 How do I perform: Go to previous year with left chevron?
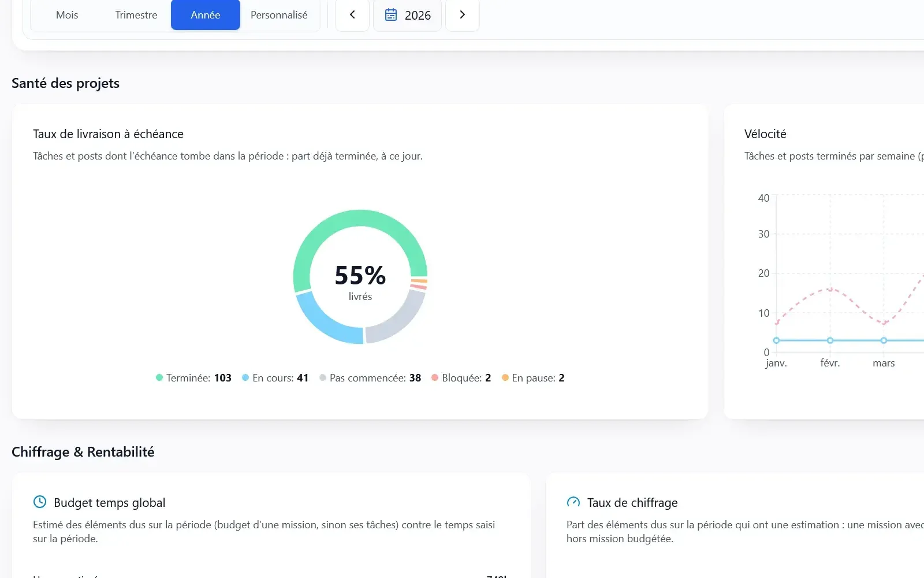tap(352, 15)
